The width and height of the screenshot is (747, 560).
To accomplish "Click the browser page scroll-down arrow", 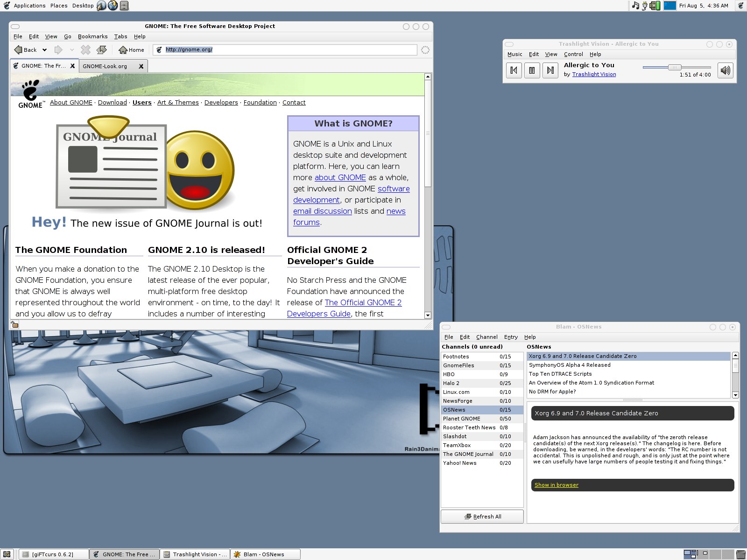I will (428, 315).
